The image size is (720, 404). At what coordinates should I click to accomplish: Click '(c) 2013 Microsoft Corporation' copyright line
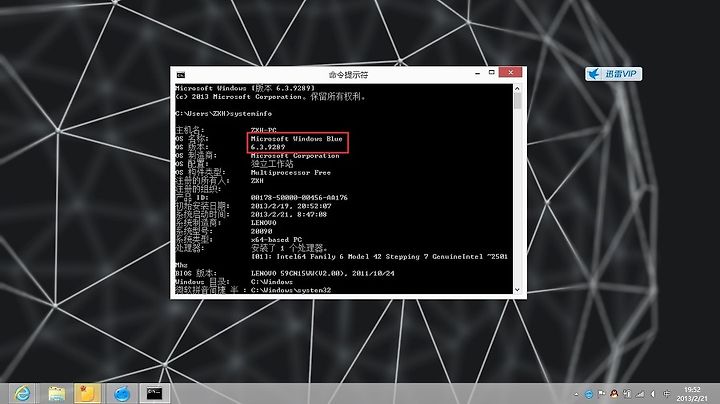coord(270,97)
